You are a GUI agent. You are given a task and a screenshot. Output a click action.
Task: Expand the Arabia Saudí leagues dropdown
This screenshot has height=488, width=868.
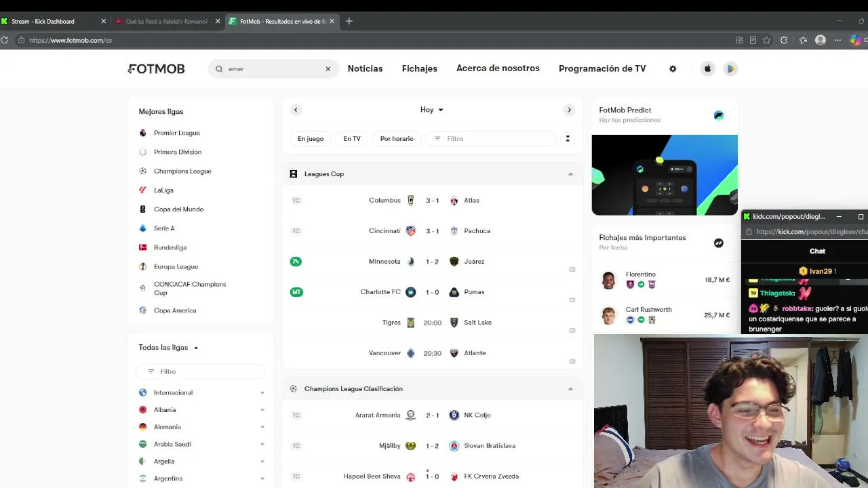coord(262,445)
